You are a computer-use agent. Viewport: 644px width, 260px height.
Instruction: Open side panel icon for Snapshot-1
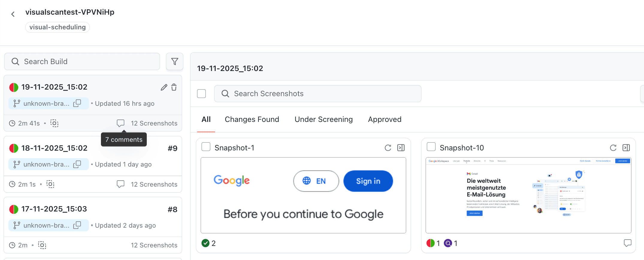pos(401,148)
